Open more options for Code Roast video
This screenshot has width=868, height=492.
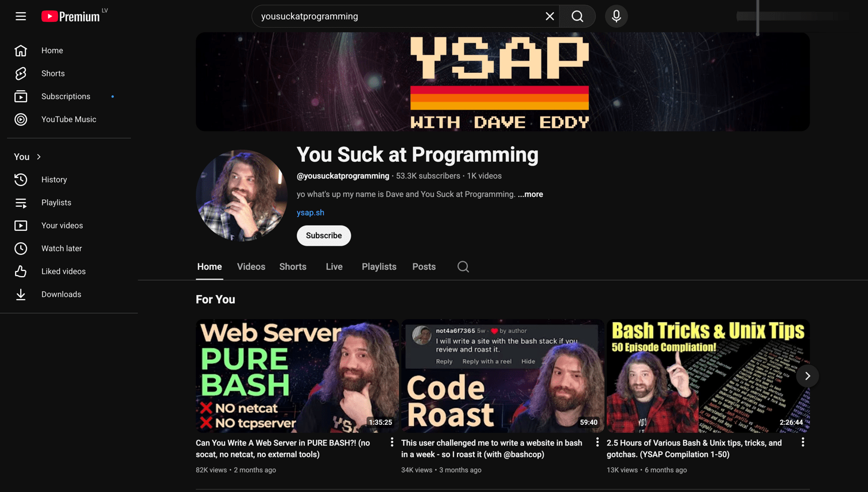598,442
